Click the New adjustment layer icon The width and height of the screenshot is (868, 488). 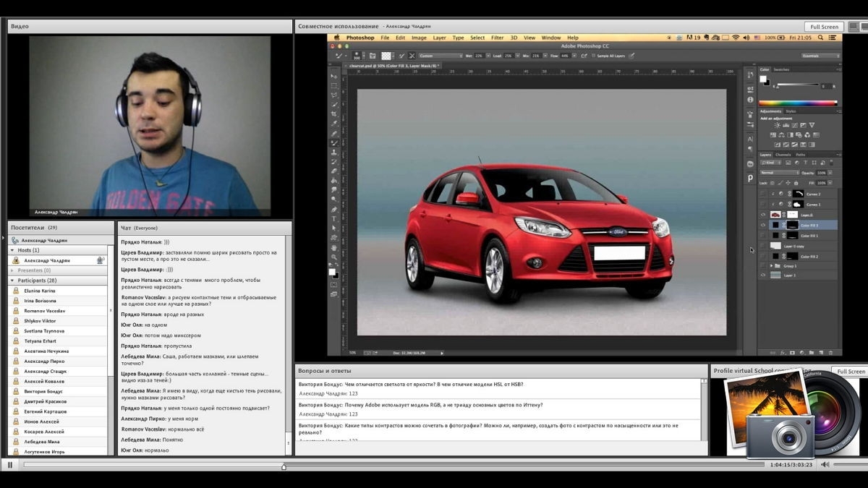click(801, 353)
